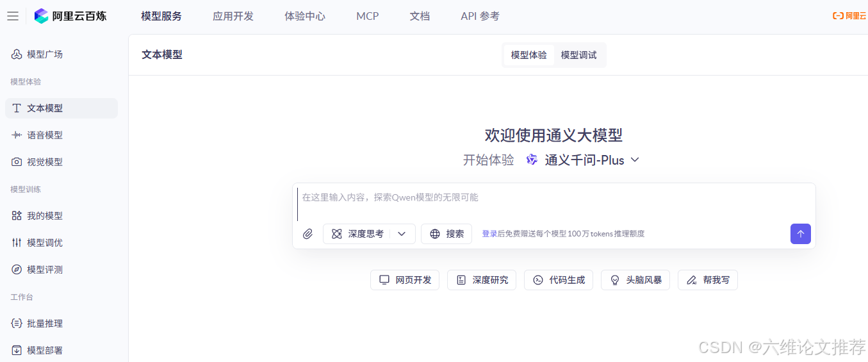
Task: Expand the 通义千问-Plus model dropdown
Action: (x=635, y=160)
